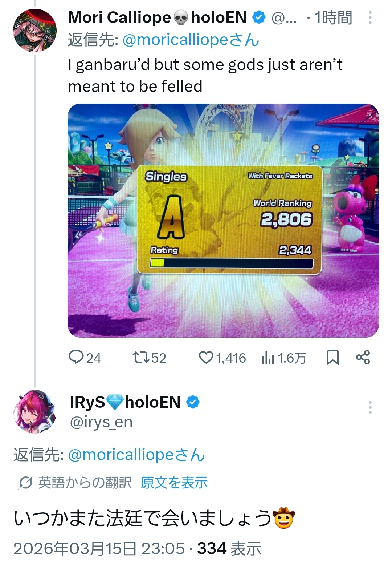Open the @irys_en handle
The width and height of the screenshot is (392, 568).
click(101, 422)
